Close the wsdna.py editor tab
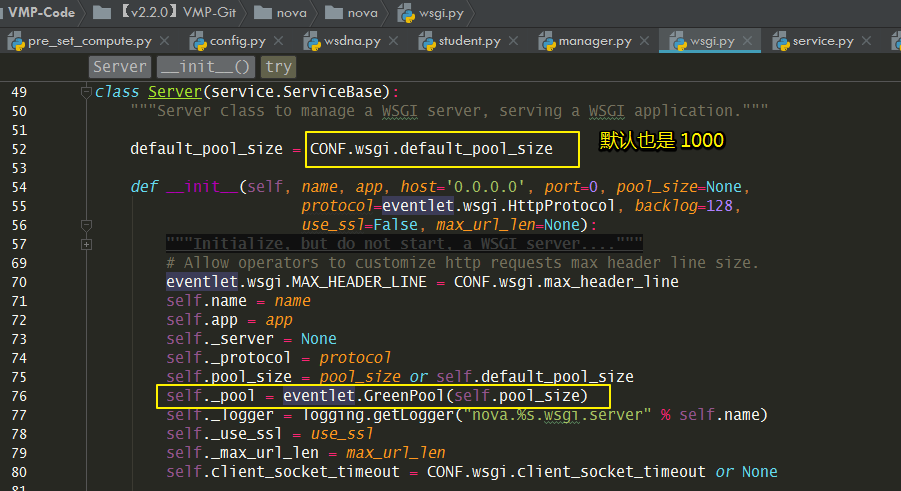Screen dimensions: 901x491 click(x=393, y=41)
